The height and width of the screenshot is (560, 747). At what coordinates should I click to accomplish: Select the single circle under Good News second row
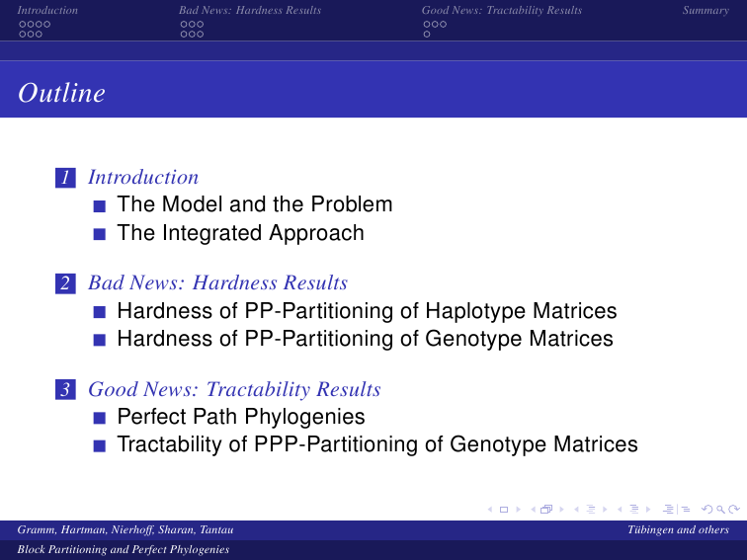(427, 35)
